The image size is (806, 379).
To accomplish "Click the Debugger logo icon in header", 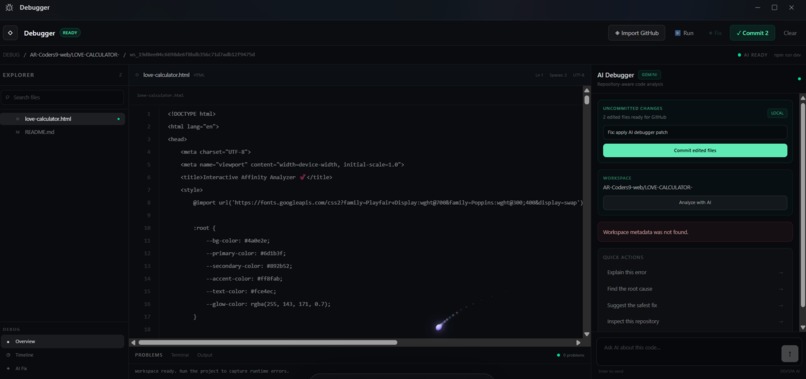I will click(x=10, y=33).
